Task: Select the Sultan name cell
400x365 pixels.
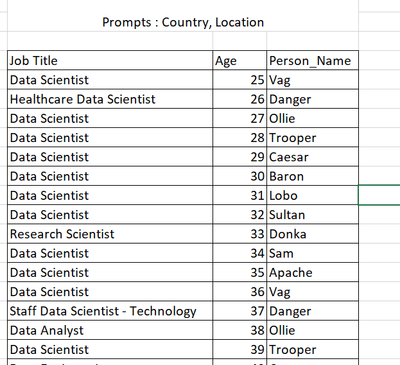Action: tap(313, 214)
